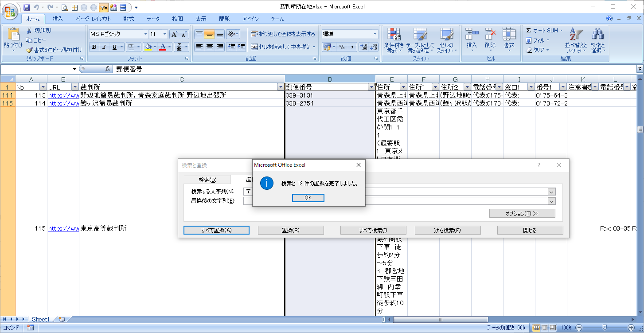Select the Sheet1 worksheet tab

click(40, 319)
